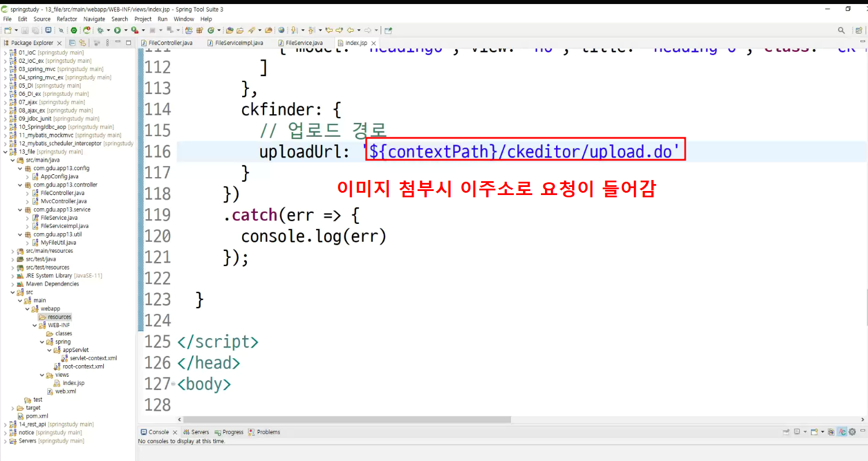Viewport: 868px width, 461px height.
Task: Click the Collapse All icon in Package Explorer
Action: tap(72, 43)
